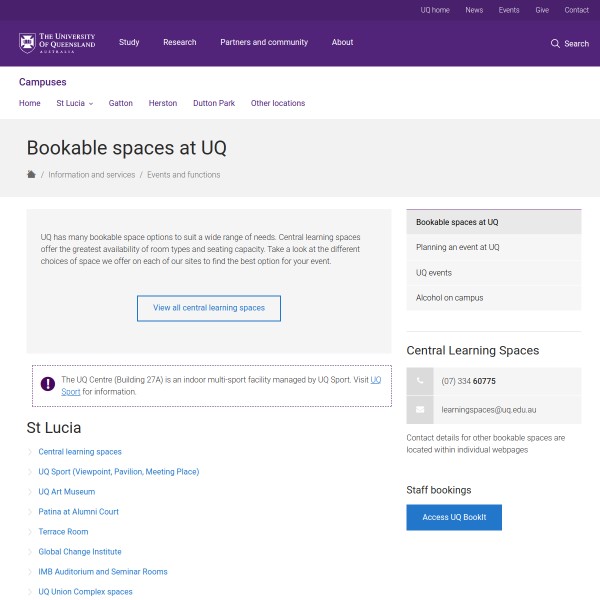Open the Patina at Alumni Court link
The width and height of the screenshot is (600, 600).
pos(78,512)
